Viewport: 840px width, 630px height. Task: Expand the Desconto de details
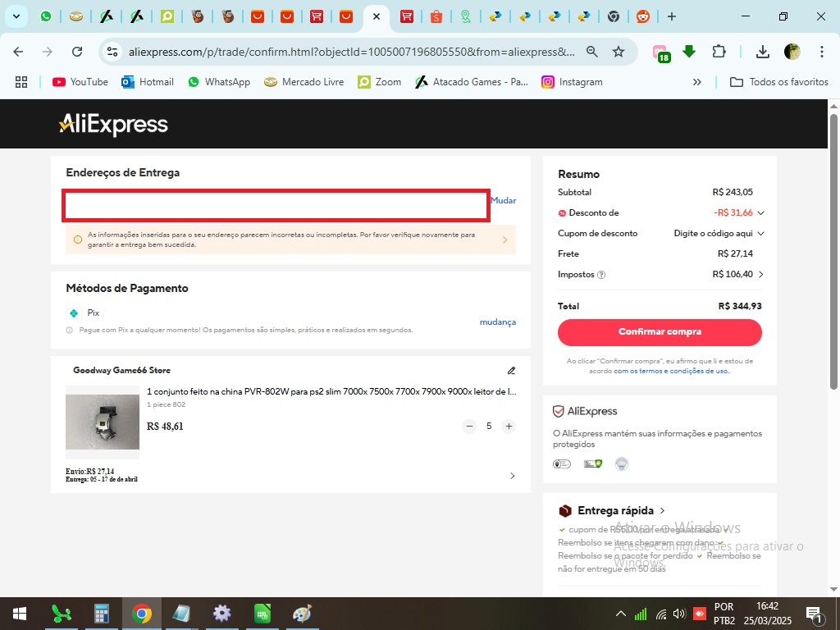(x=760, y=212)
